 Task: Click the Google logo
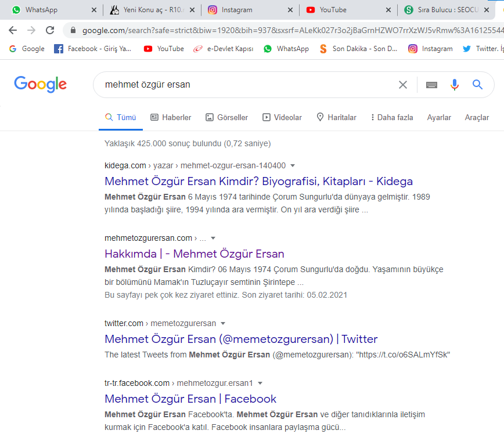[41, 84]
